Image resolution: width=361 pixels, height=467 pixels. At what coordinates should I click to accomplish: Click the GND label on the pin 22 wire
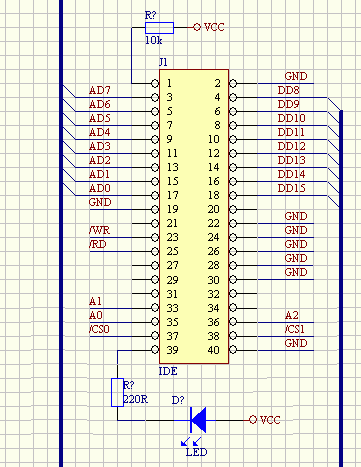pos(296,216)
